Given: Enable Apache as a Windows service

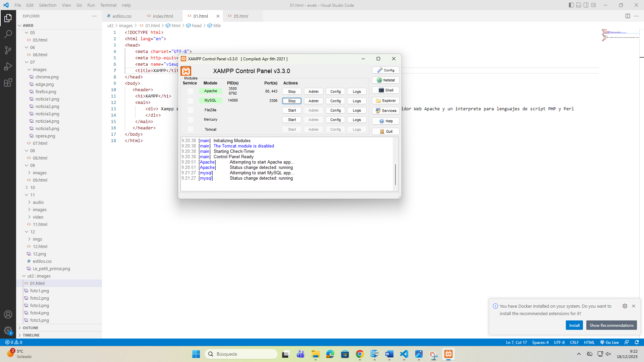Looking at the screenshot, I should 191,91.
